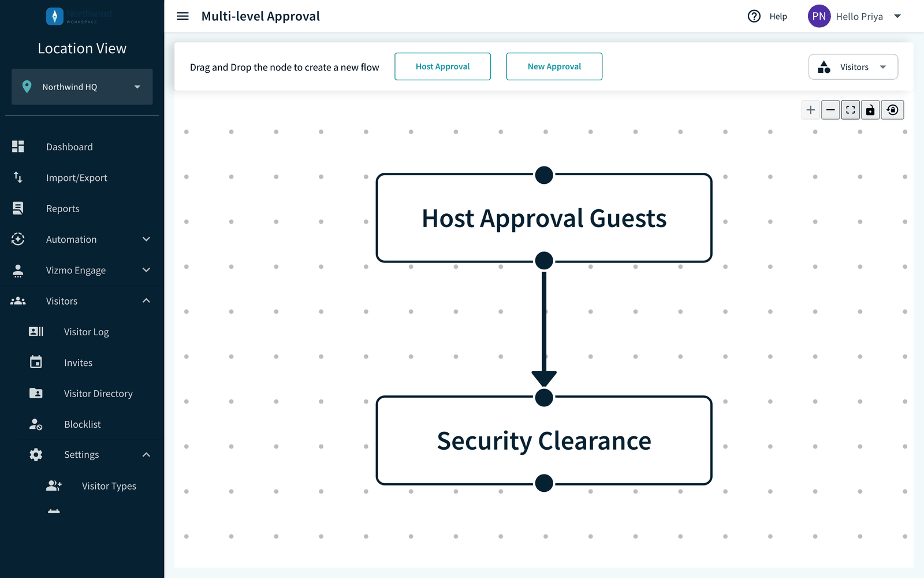Click bottom connector of Security Clearance node
Image resolution: width=924 pixels, height=578 pixels.
click(544, 483)
